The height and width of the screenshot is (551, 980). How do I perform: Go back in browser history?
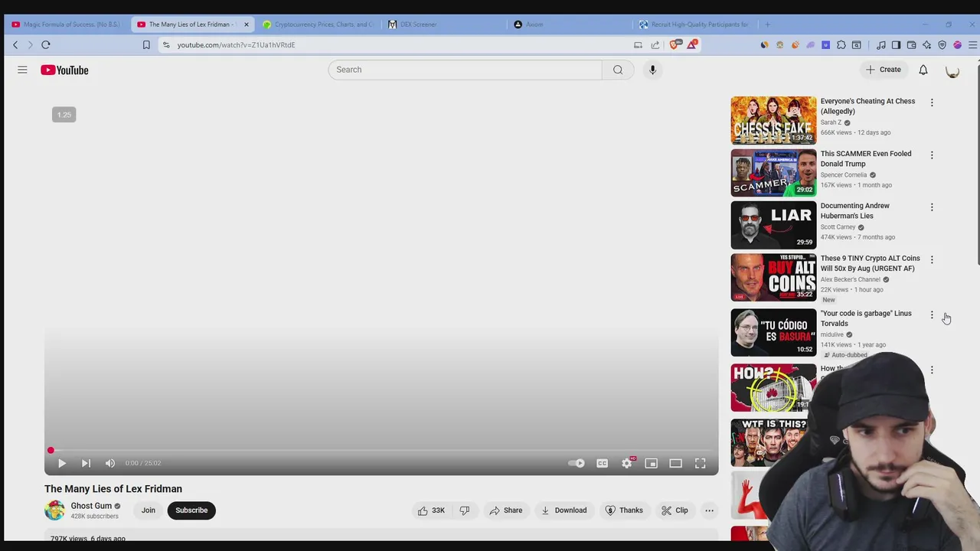(x=15, y=45)
